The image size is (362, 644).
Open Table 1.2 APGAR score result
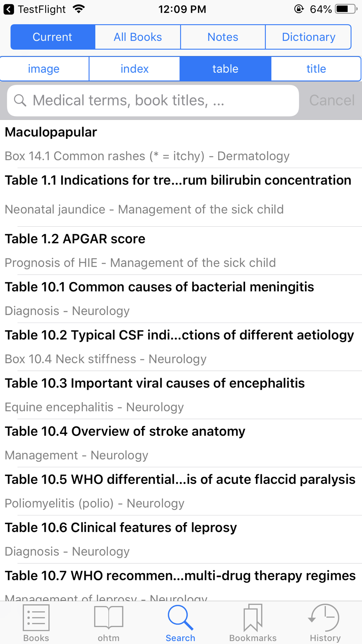(x=181, y=251)
